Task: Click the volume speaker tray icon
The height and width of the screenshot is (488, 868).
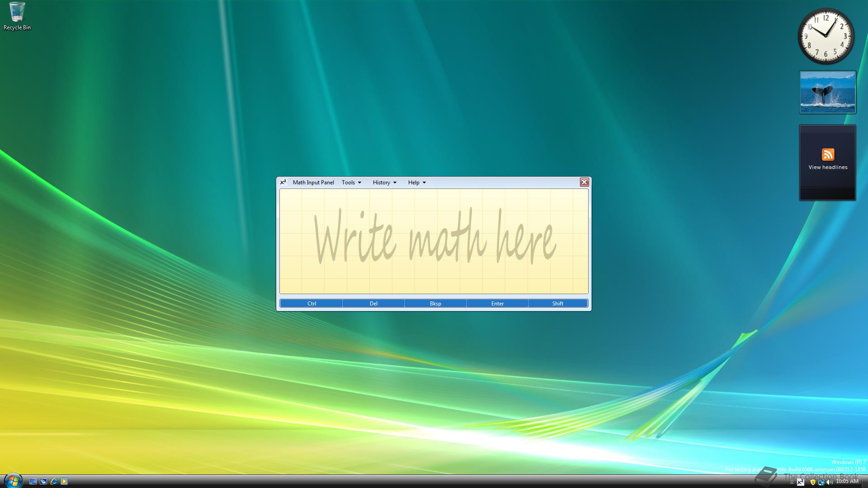Action: (830, 482)
